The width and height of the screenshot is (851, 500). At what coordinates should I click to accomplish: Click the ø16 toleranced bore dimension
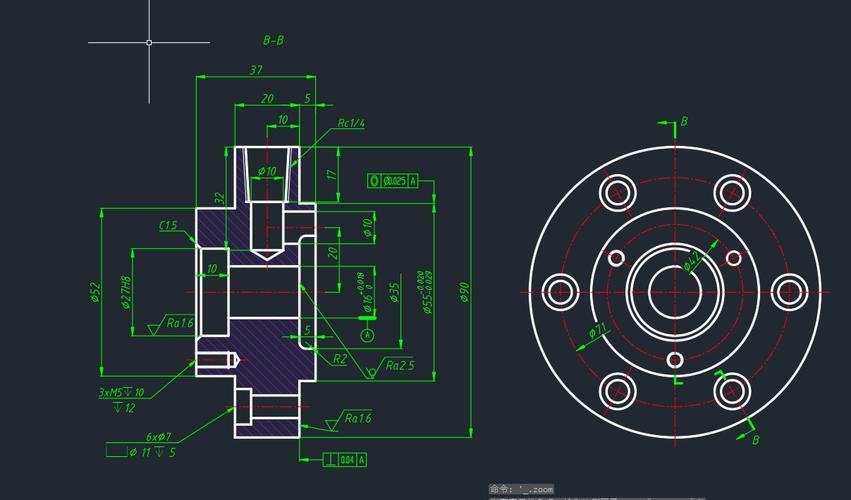point(365,294)
